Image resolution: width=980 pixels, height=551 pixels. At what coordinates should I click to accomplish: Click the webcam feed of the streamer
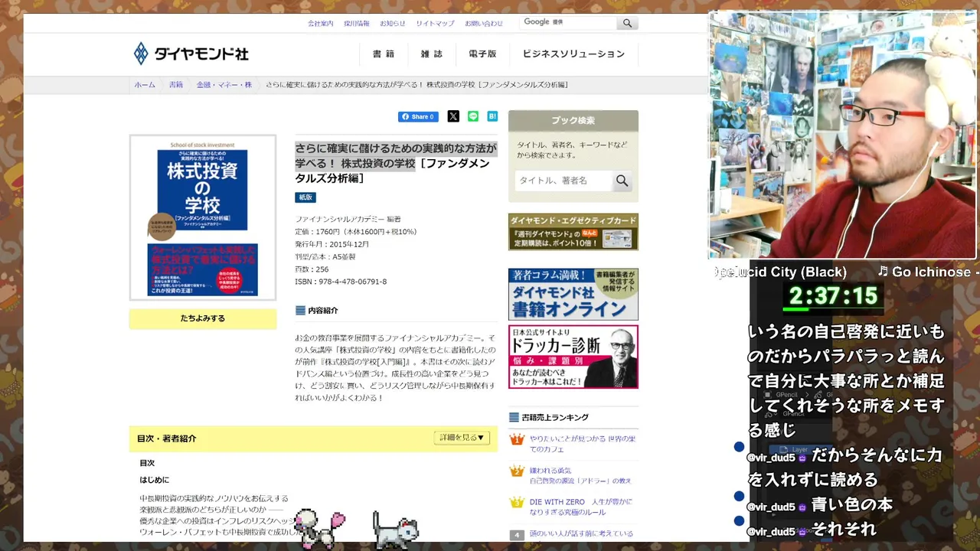click(x=843, y=135)
